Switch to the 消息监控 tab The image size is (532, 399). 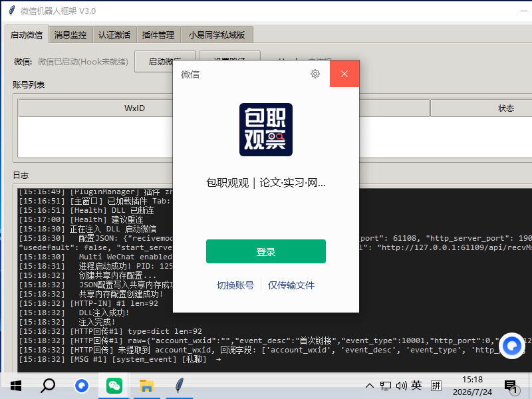(70, 35)
